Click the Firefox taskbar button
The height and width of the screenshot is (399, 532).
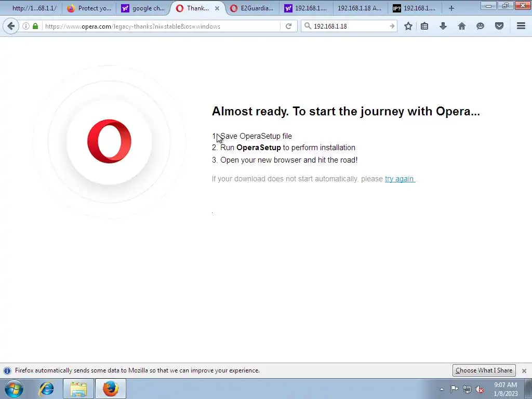(x=111, y=389)
